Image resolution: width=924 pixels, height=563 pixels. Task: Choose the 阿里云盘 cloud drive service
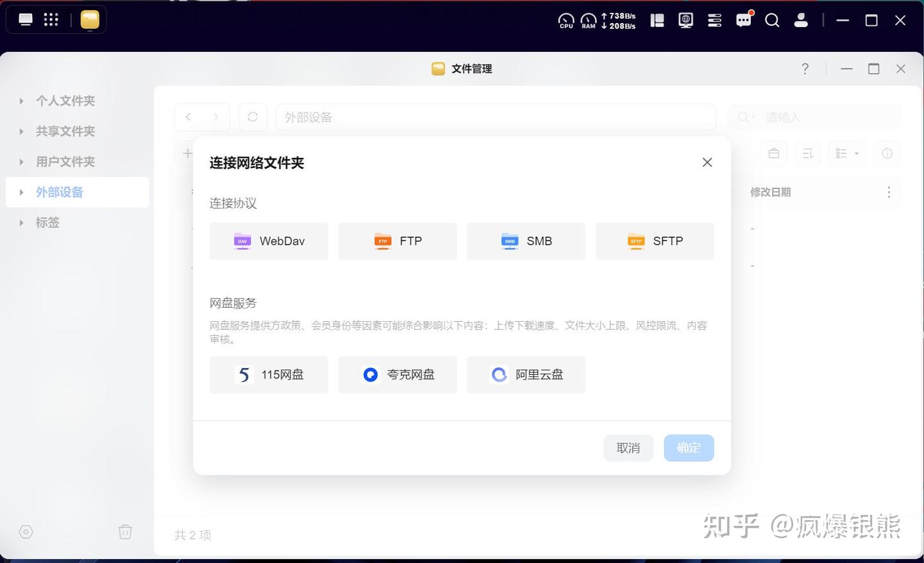526,374
